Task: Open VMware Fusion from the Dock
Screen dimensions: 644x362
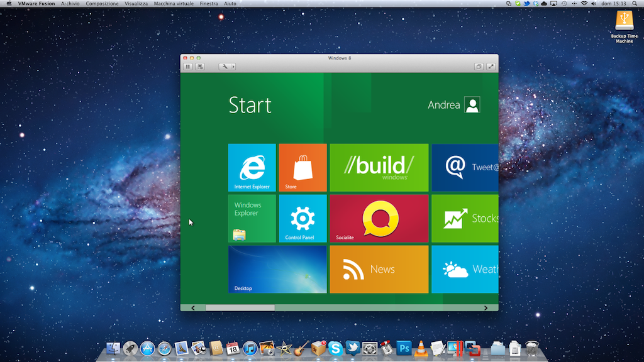Action: 472,348
